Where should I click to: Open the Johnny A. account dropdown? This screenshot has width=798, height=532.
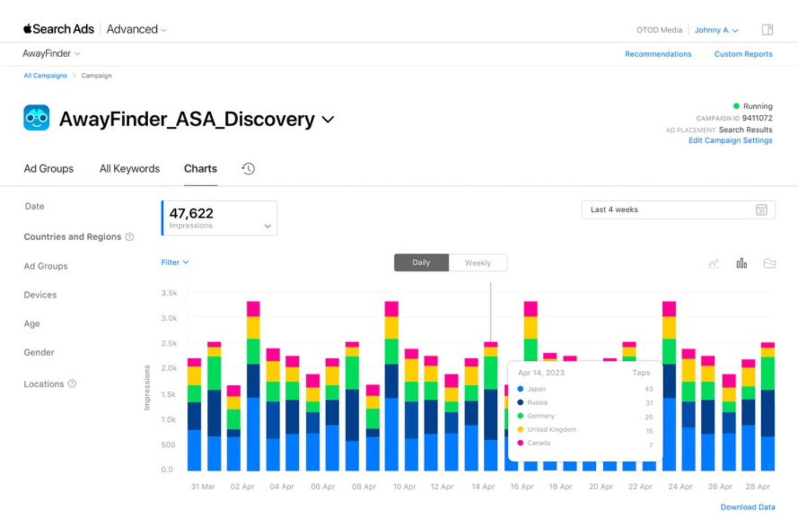[x=716, y=30]
